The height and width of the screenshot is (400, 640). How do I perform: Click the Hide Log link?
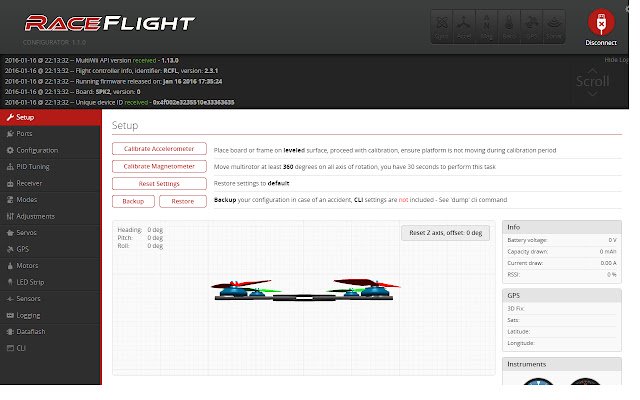pos(616,60)
